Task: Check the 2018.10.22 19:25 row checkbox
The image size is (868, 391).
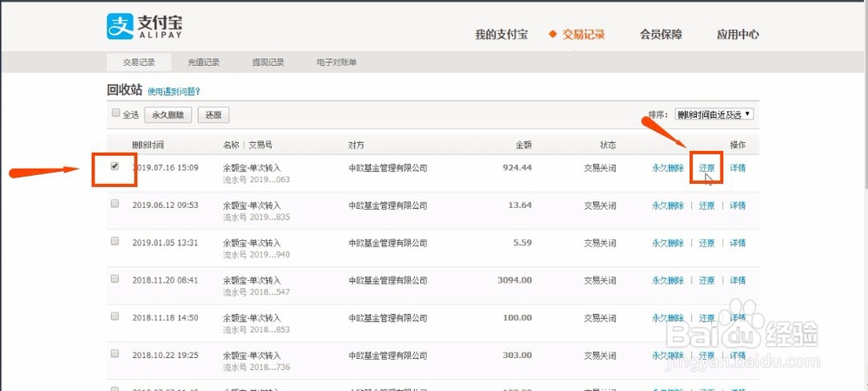Action: 115,354
